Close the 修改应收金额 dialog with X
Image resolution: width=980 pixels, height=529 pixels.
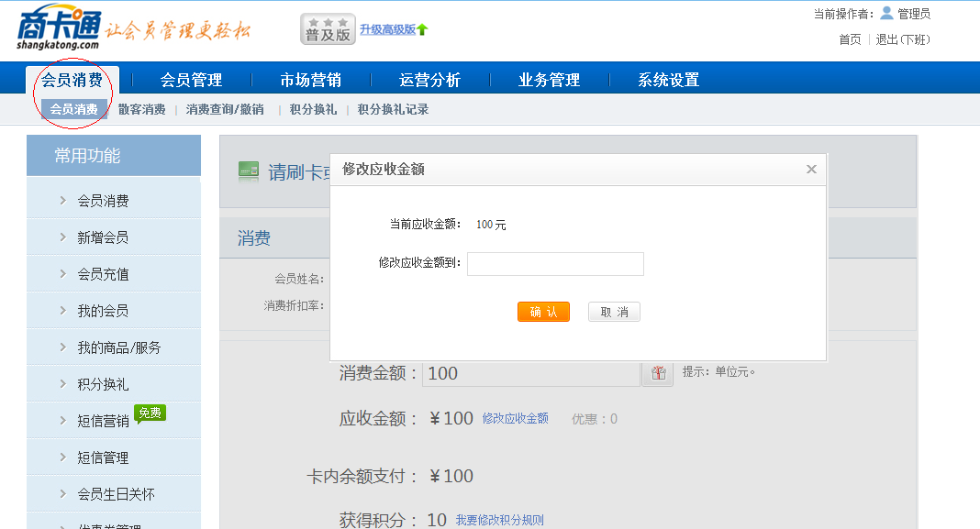pyautogui.click(x=811, y=170)
